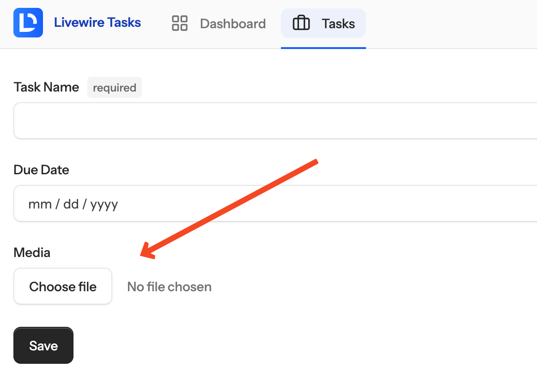Click the blue underline beneath Tasks tab
Viewport: 537px width, 392px height.
(x=323, y=48)
